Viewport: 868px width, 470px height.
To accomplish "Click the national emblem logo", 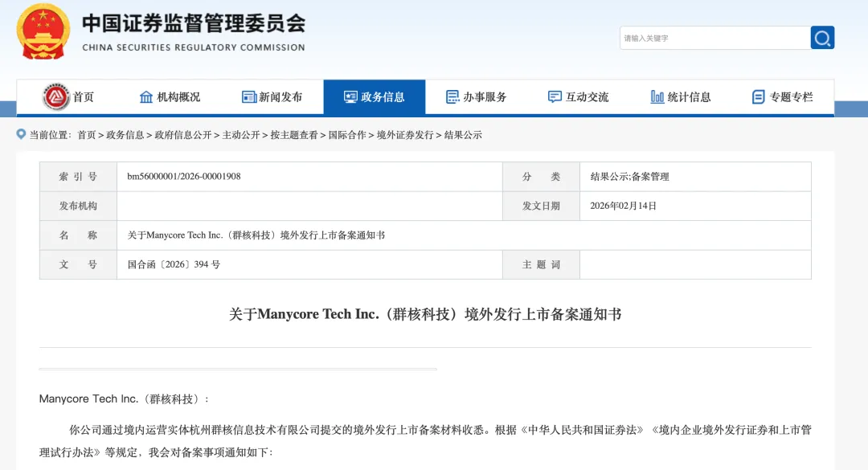I will (43, 31).
